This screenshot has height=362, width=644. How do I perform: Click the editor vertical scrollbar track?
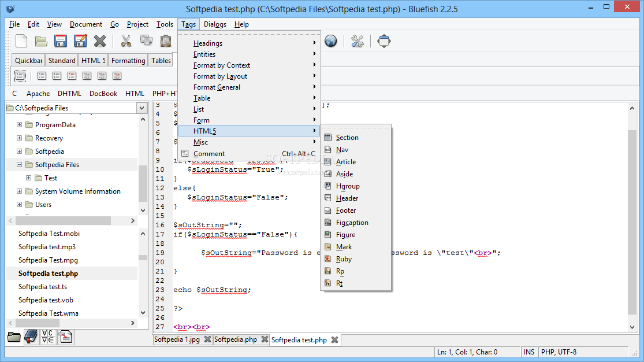pos(632,218)
